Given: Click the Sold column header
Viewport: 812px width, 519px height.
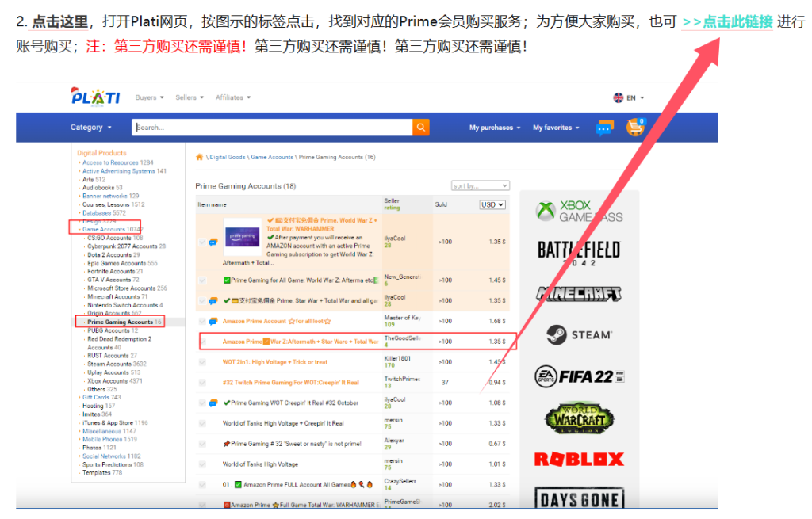Looking at the screenshot, I should coord(441,205).
